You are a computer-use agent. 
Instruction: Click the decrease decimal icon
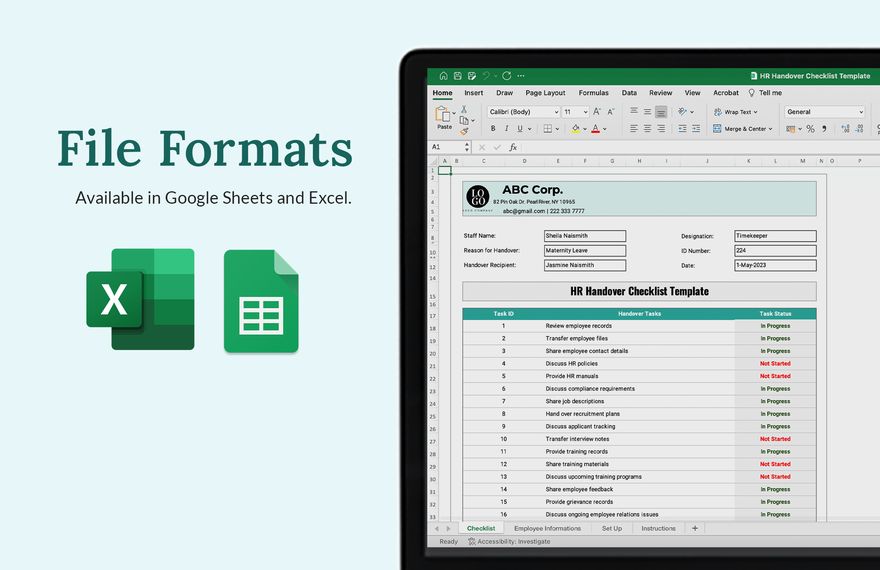click(x=859, y=129)
